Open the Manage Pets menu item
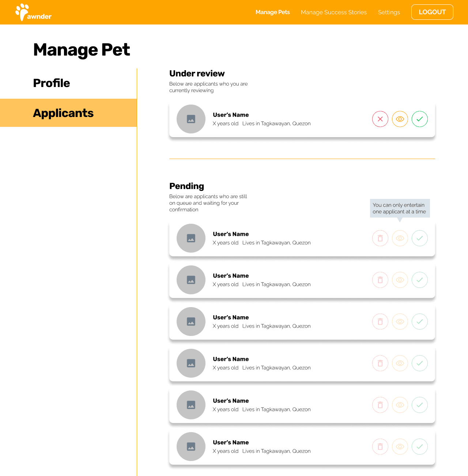This screenshot has width=468, height=476. [273, 12]
